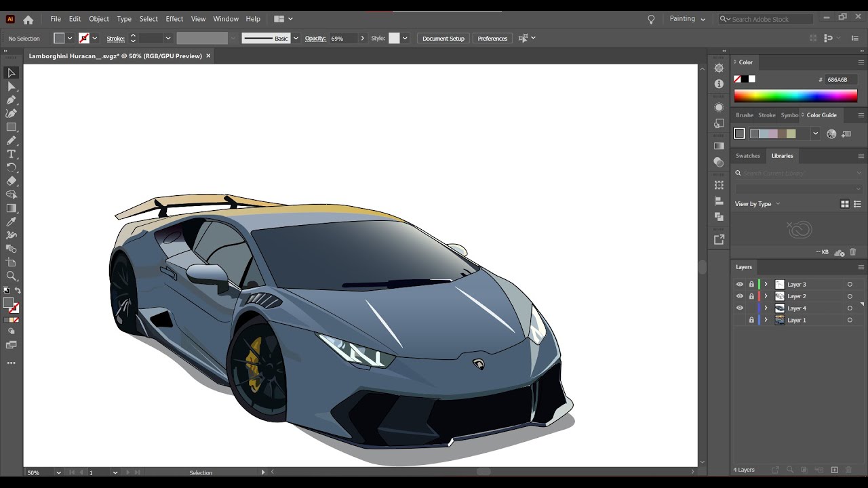
Task: Select the Direct Selection tool
Action: [x=12, y=86]
